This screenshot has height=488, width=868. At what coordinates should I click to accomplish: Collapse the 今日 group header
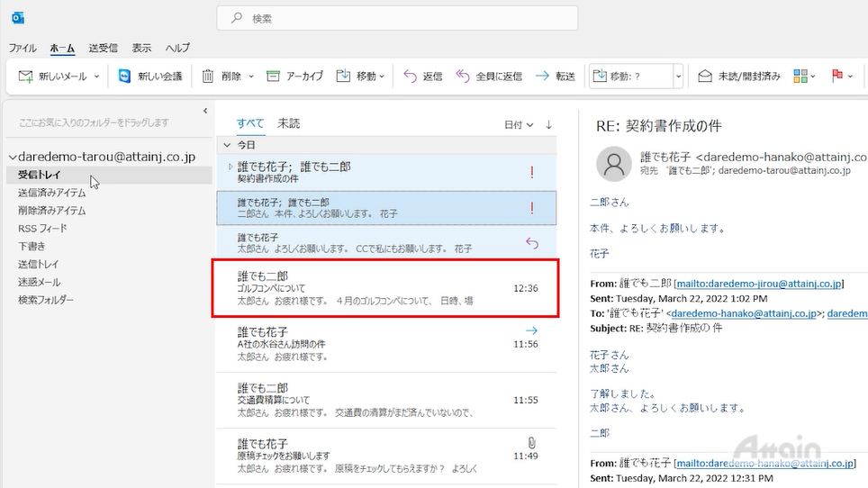[x=225, y=144]
